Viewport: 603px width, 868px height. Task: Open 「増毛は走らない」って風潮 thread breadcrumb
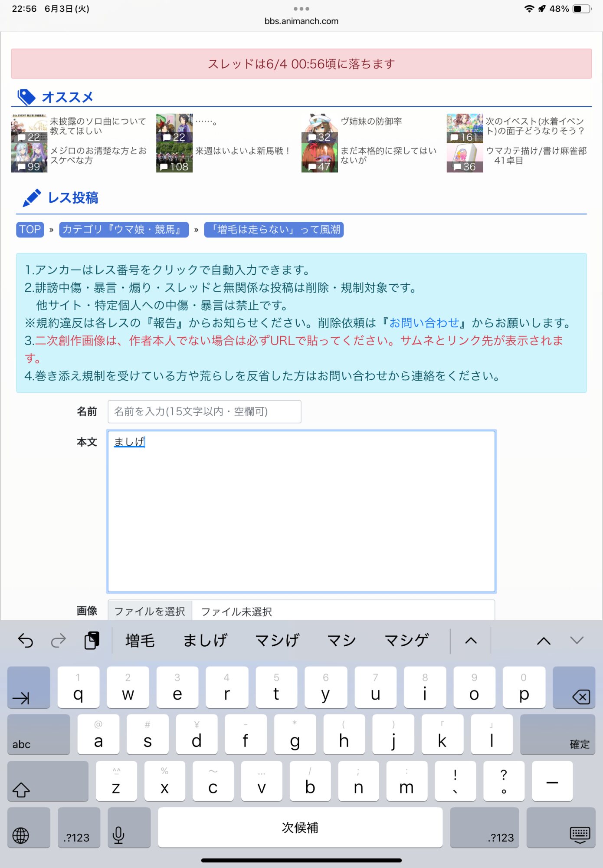point(274,230)
